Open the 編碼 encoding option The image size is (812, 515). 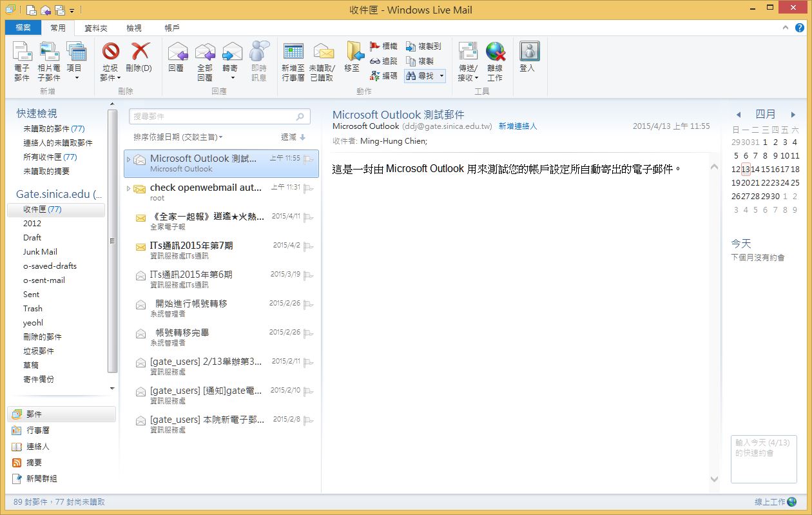pyautogui.click(x=383, y=75)
